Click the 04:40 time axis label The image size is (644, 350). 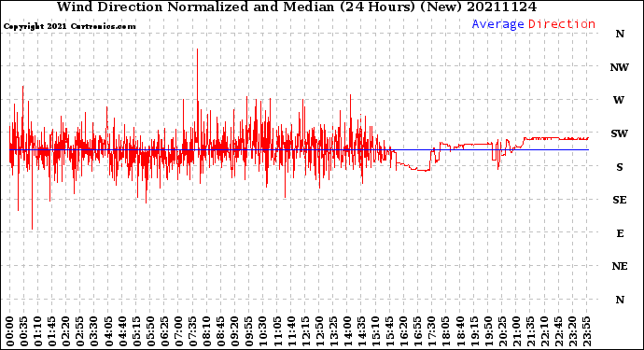point(122,331)
